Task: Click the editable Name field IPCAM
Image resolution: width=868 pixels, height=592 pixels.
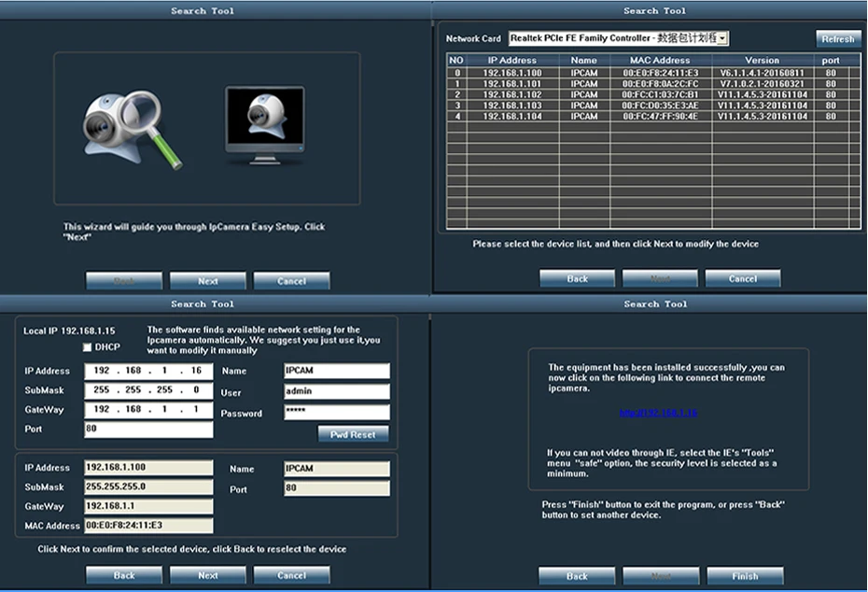Action: tap(337, 371)
